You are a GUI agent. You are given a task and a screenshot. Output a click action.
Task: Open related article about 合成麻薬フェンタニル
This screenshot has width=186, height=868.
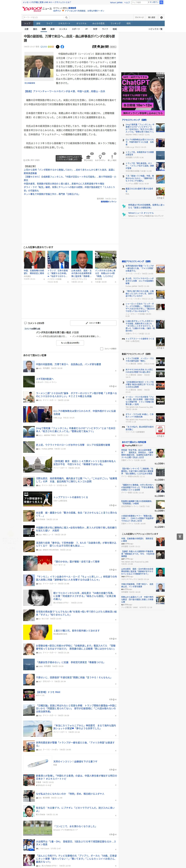(x=70, y=178)
